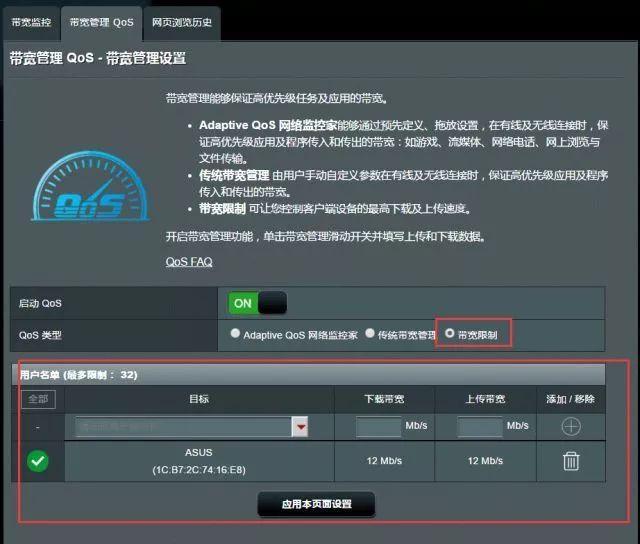Delete the ASUS entry with trash icon
The image size is (640, 544).
click(x=570, y=461)
